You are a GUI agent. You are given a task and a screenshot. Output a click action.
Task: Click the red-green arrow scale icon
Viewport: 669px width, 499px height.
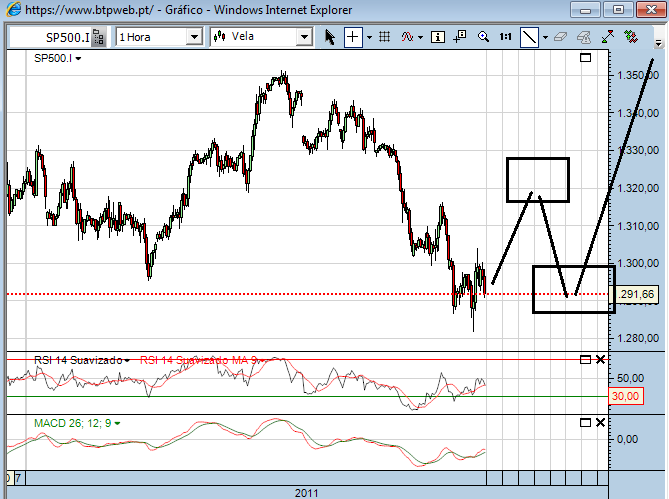pyautogui.click(x=608, y=37)
